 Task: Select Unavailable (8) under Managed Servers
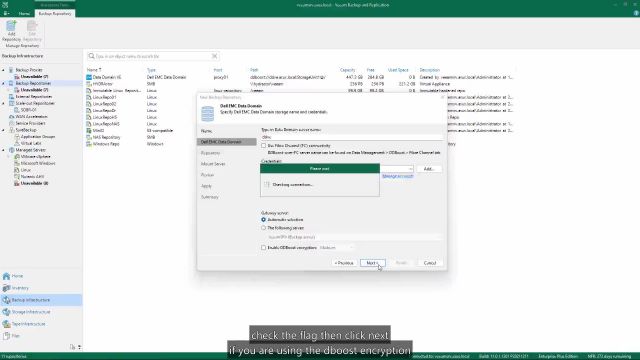click(x=34, y=183)
